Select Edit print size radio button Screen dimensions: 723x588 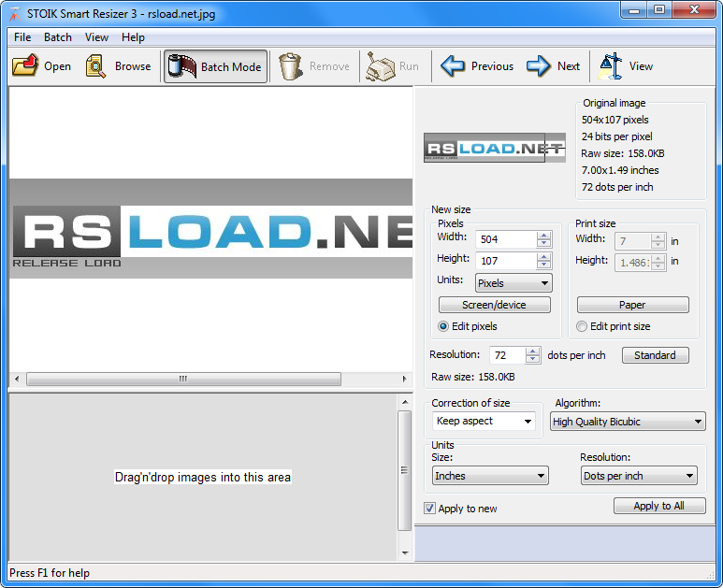click(x=582, y=326)
